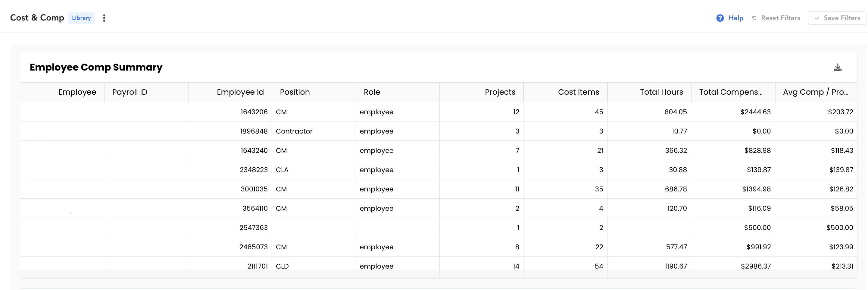Screen dimensions: 868x290
Task: Download the Employee Comp Summary table
Action: tap(838, 68)
